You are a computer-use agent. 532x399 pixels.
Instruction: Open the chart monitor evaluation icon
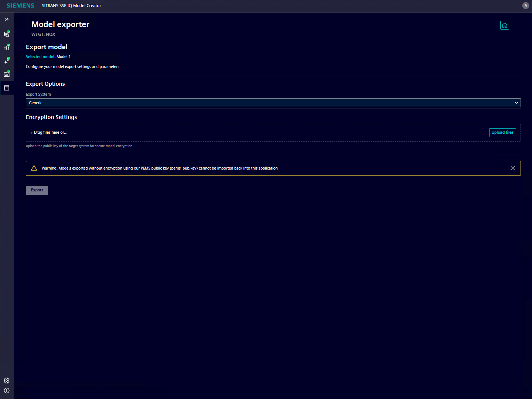[x=7, y=74]
